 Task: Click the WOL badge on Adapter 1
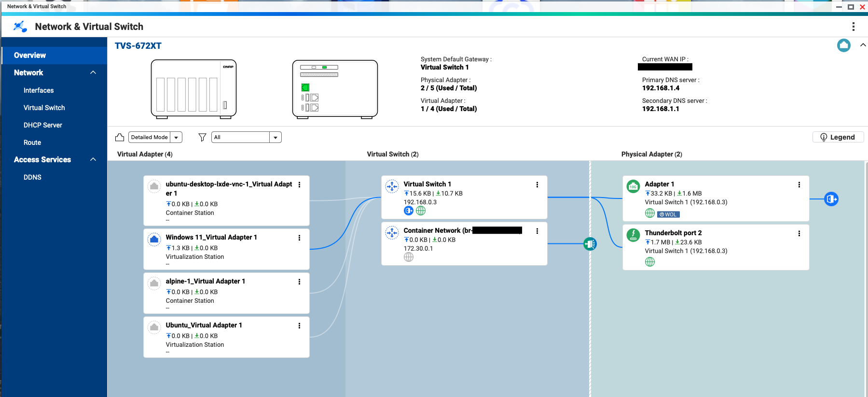668,214
